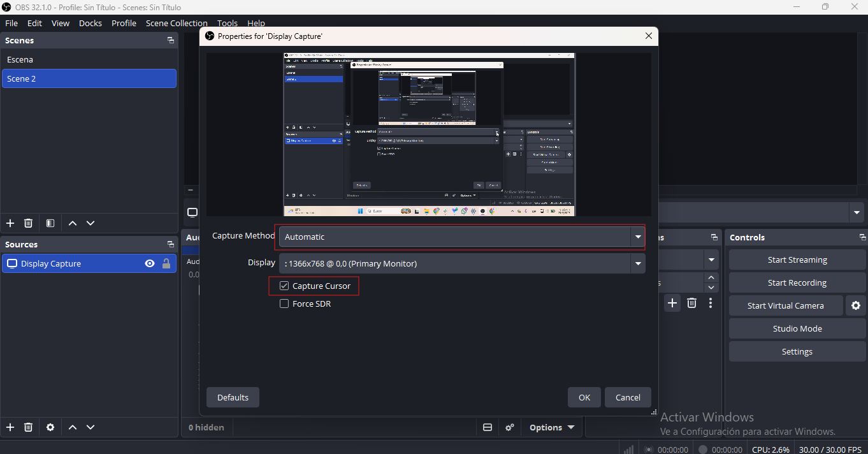This screenshot has width=868, height=454.
Task: Dismiss the properties dialog with Cancel
Action: pos(628,397)
